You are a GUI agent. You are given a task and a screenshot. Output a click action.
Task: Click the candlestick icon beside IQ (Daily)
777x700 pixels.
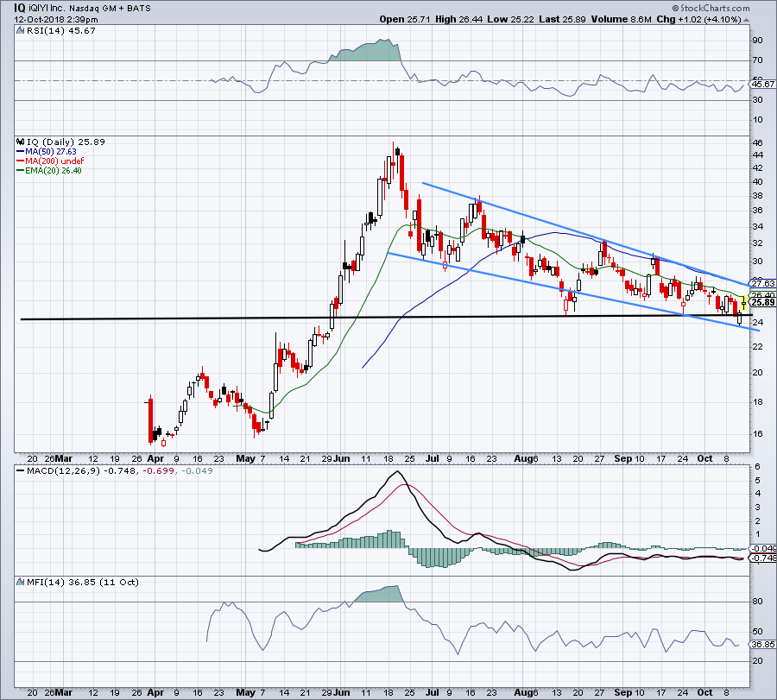click(x=21, y=142)
